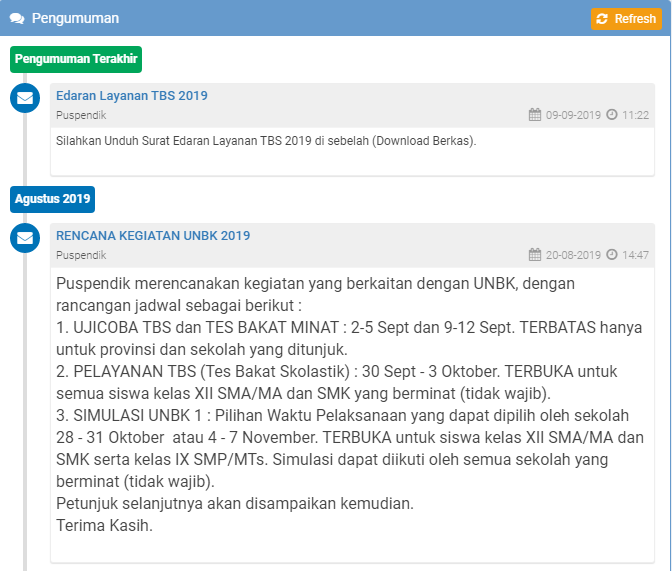Click the envelope icon for Edaran Layanan TBS
This screenshot has height=571, width=672.
pos(25,98)
